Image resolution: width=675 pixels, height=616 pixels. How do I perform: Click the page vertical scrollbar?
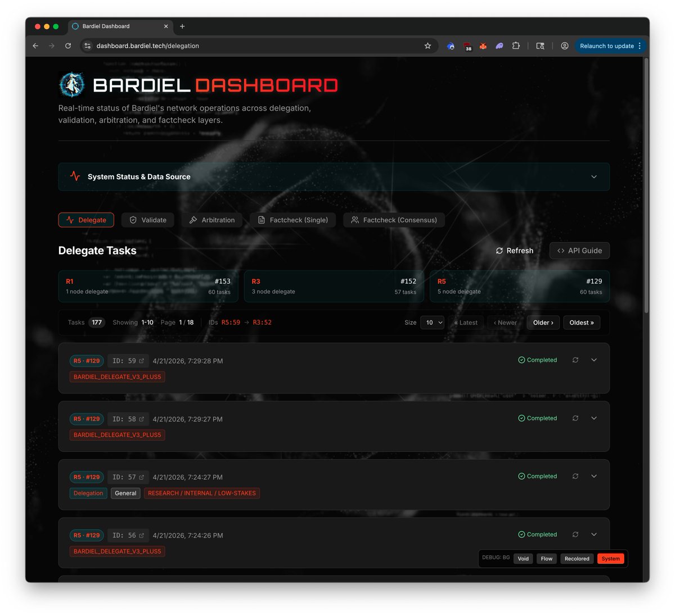(x=646, y=185)
